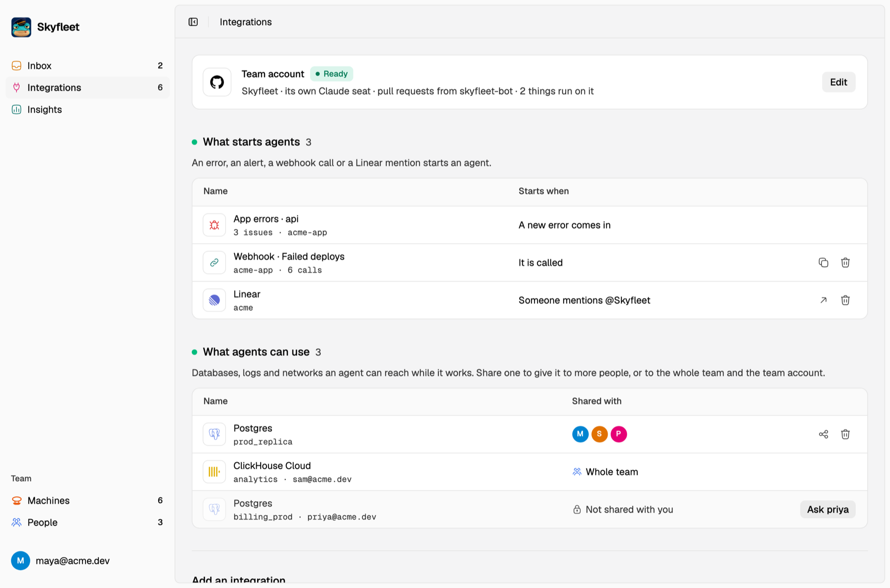Click the ClickHouse Cloud icon
Viewport: 890px width, 588px height.
pos(214,471)
